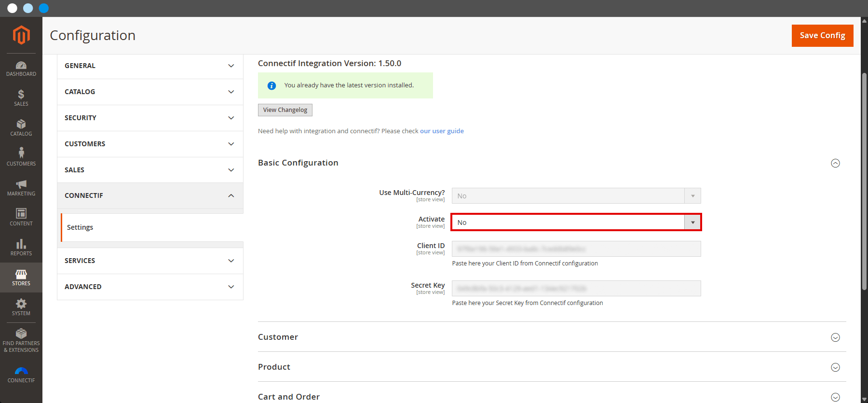This screenshot has width=868, height=403.
Task: Click the Save Config button
Action: (822, 36)
